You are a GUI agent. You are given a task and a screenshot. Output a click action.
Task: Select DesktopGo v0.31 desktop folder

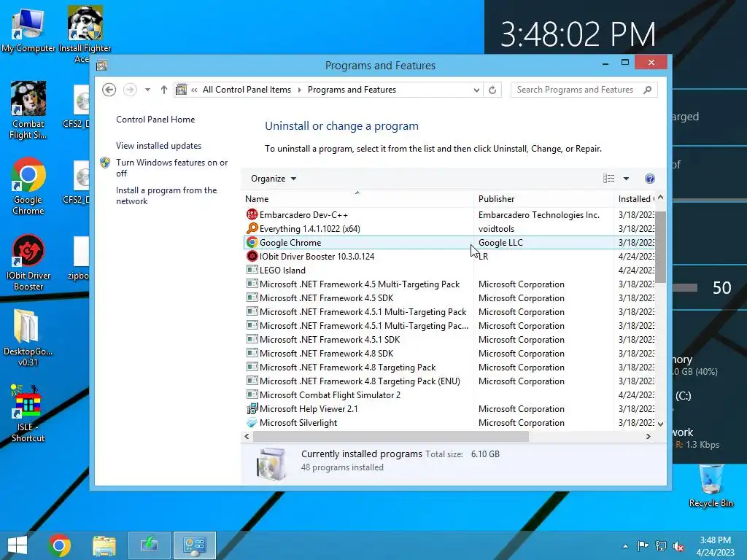click(28, 338)
